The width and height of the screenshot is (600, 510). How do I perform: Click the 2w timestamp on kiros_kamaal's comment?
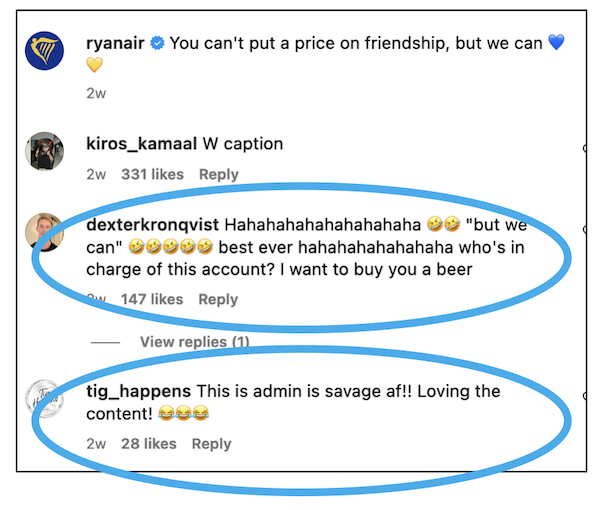point(96,174)
